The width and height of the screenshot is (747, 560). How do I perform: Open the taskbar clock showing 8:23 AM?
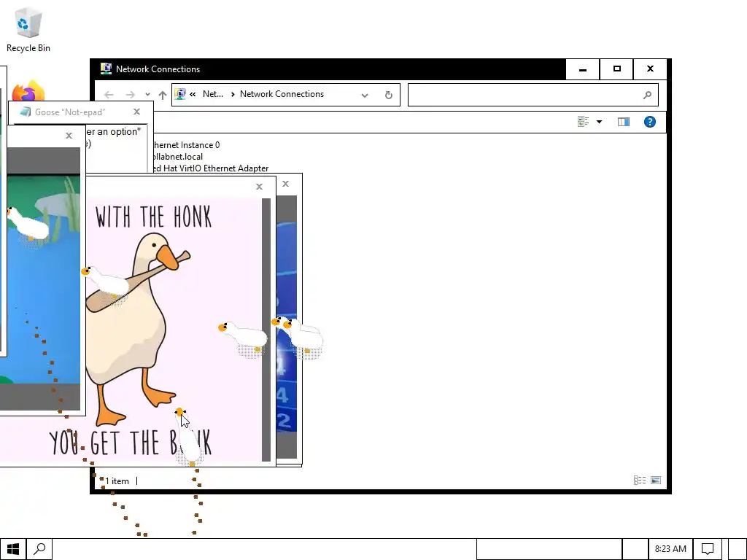coord(670,550)
